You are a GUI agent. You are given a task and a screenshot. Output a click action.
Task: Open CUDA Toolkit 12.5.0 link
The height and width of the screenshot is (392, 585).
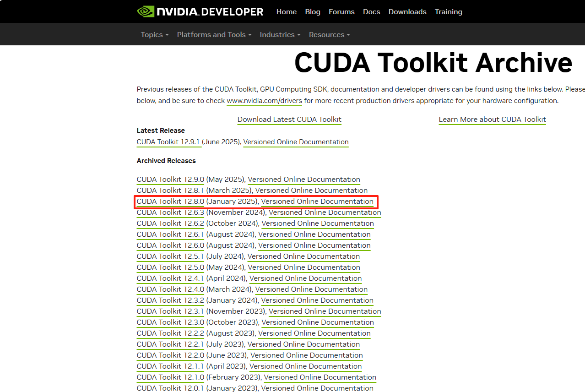point(170,267)
